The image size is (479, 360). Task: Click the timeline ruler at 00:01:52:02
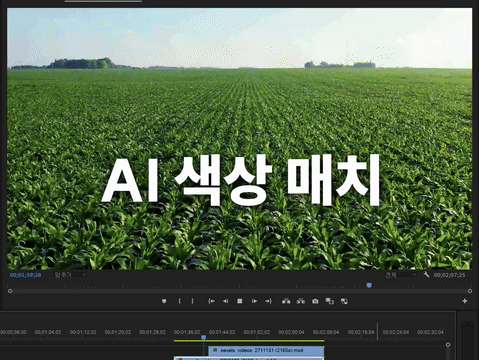(256, 332)
